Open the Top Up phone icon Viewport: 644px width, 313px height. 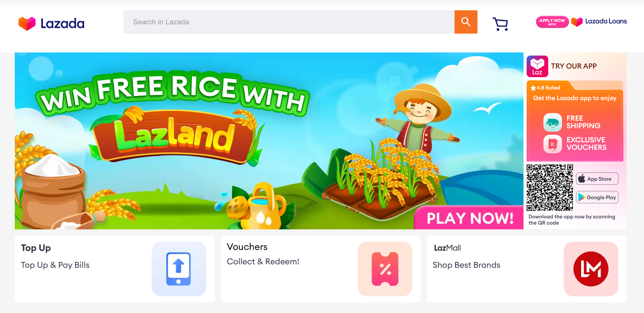(179, 269)
